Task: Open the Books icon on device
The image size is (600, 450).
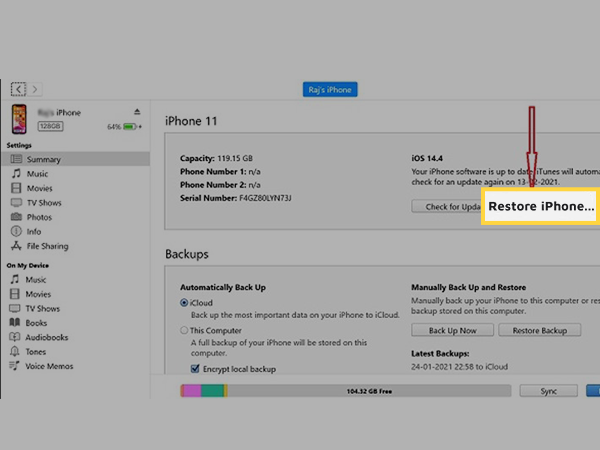Action: click(15, 323)
